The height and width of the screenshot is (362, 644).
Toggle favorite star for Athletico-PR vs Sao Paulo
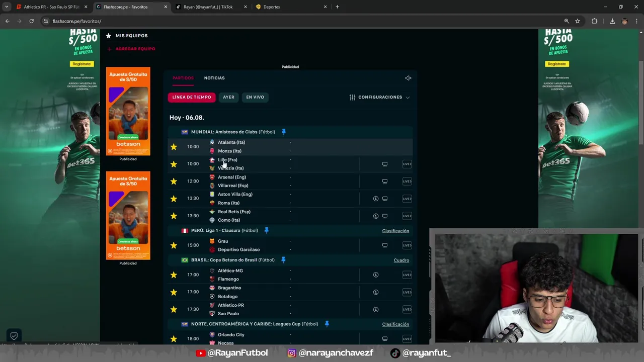coord(174,309)
